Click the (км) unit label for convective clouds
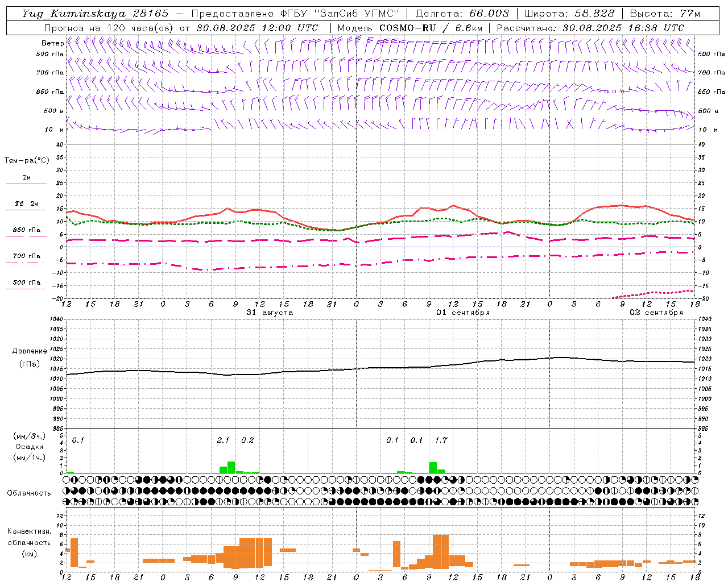Image resolution: width=728 pixels, height=582 pixels. [30, 553]
